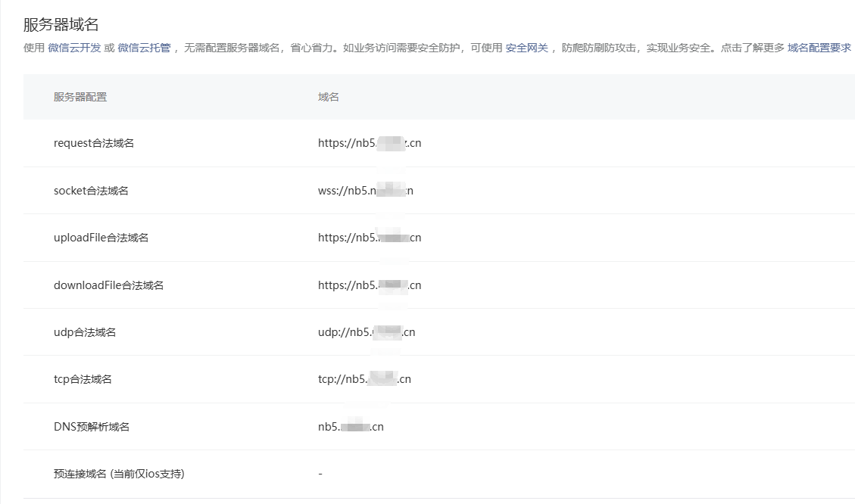855x504 pixels.
Task: Open the 安全网关 link
Action: pyautogui.click(x=527, y=48)
